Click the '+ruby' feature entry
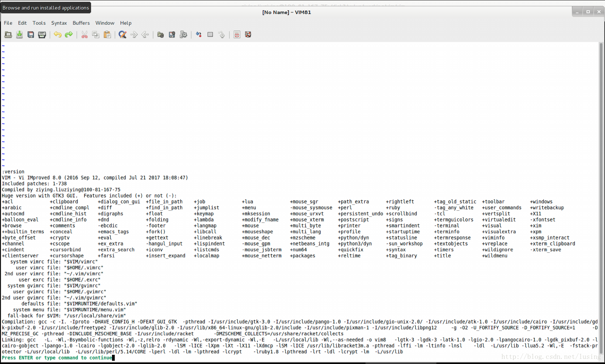605x364 pixels. click(x=393, y=207)
